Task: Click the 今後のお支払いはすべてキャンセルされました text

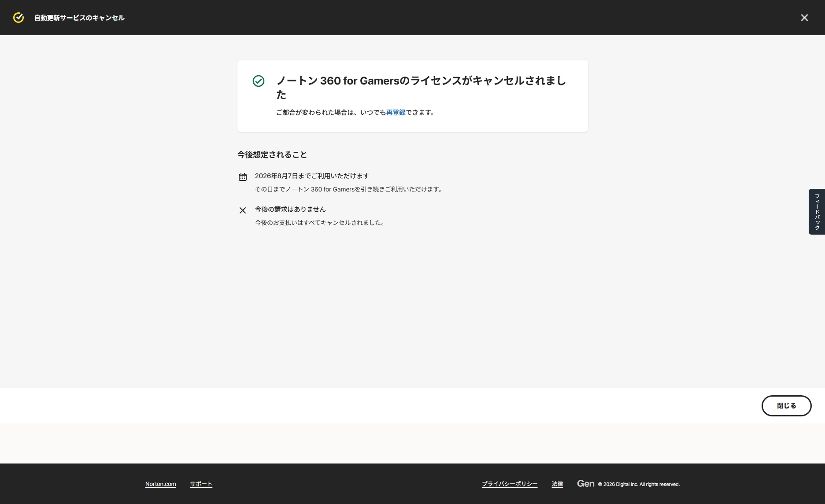Action: pos(321,223)
